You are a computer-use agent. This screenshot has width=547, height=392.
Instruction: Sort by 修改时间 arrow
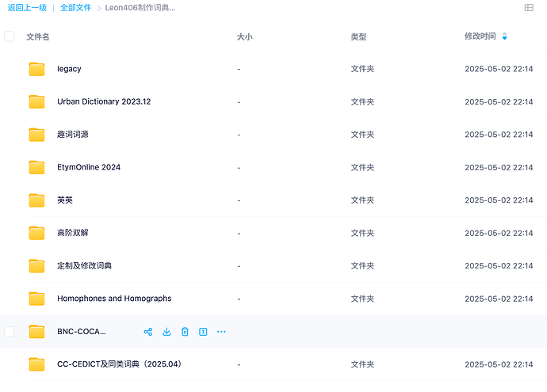pyautogui.click(x=504, y=36)
